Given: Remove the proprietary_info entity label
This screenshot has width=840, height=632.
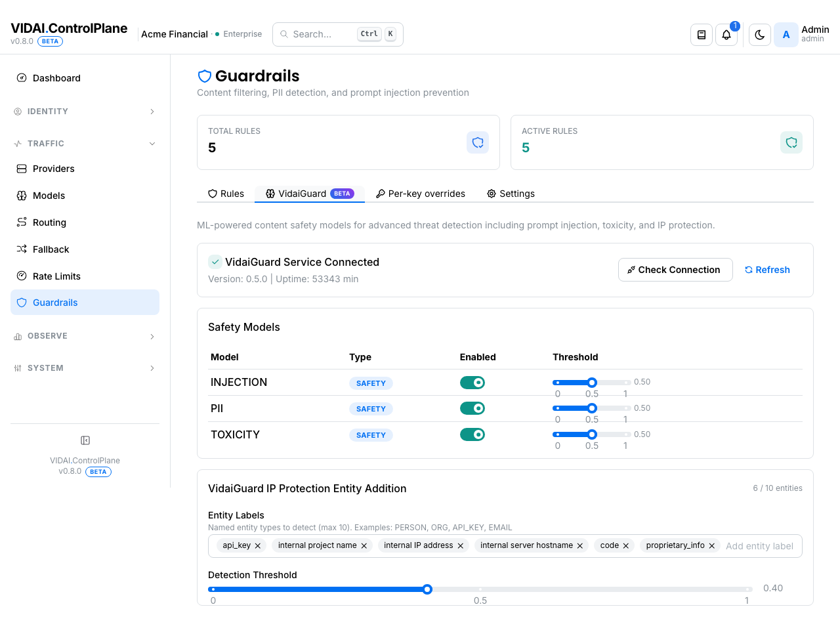Looking at the screenshot, I should pyautogui.click(x=712, y=546).
